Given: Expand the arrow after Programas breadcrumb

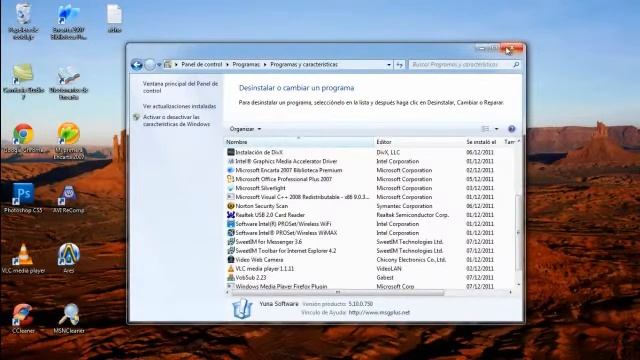Looking at the screenshot, I should click(x=265, y=64).
